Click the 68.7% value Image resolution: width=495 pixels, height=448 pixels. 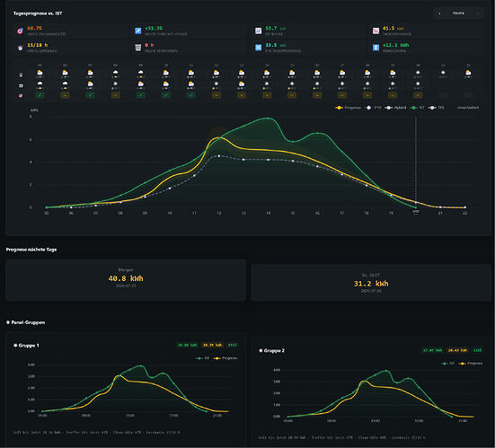coord(34,28)
